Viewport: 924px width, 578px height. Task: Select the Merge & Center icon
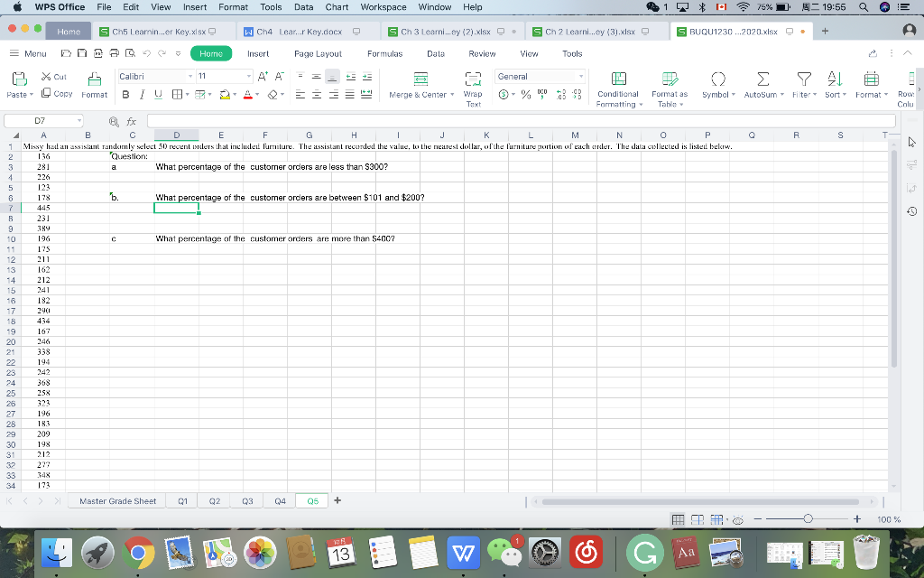point(420,78)
